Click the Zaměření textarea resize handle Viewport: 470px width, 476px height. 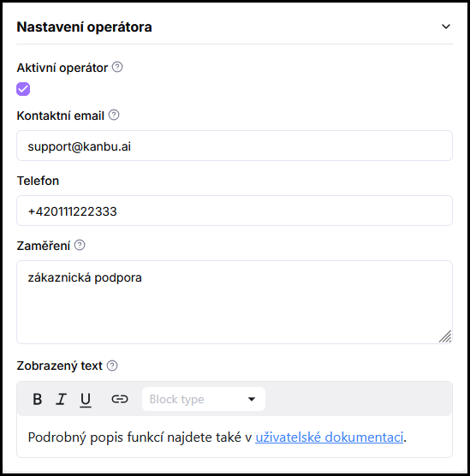445,336
